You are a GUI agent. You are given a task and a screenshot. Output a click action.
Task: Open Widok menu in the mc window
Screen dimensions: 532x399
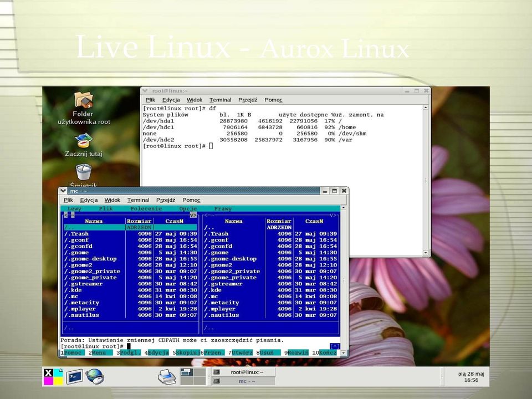[112, 200]
